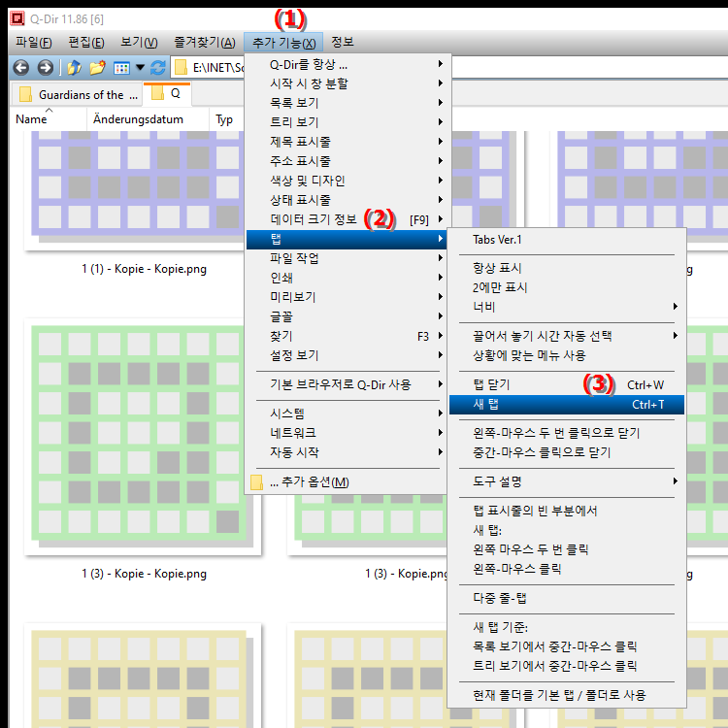Click the folder icon in address bar
The image size is (728, 728).
(x=181, y=68)
